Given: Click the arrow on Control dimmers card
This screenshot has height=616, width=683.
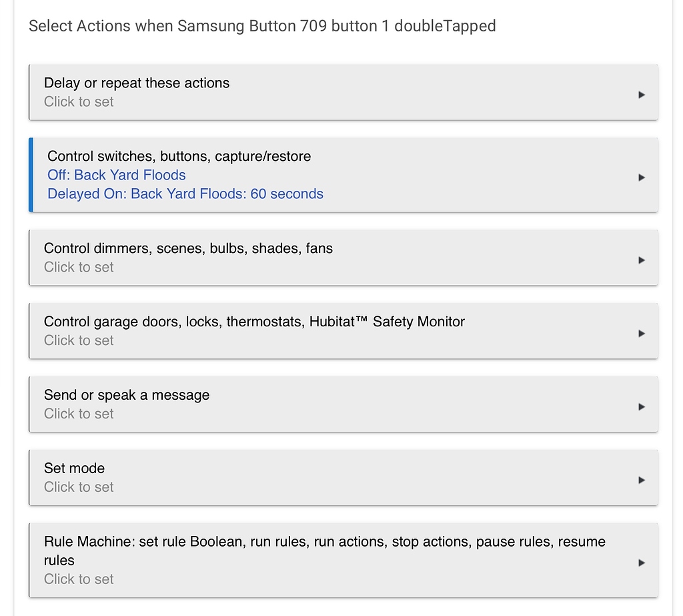Looking at the screenshot, I should point(641,260).
